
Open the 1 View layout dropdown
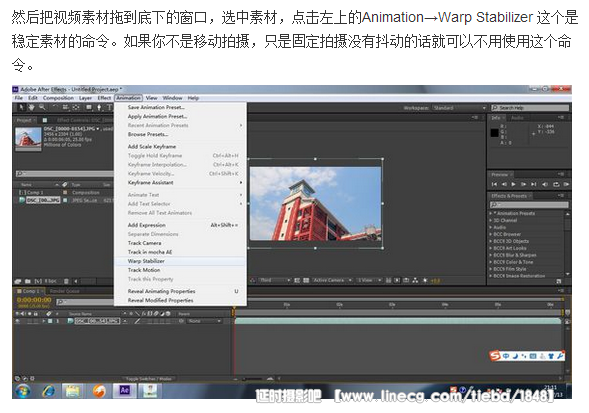(x=369, y=280)
